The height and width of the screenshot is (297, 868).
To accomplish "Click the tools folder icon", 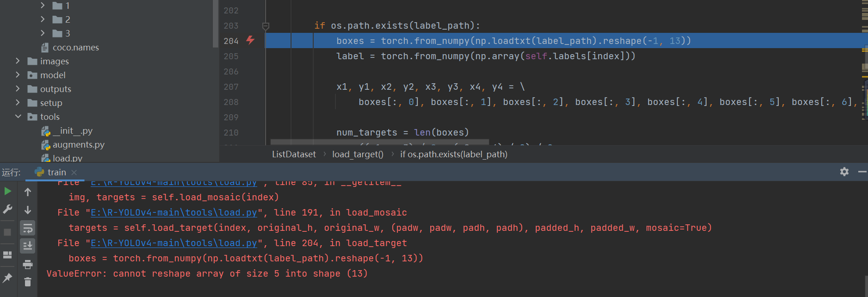I will coord(32,117).
